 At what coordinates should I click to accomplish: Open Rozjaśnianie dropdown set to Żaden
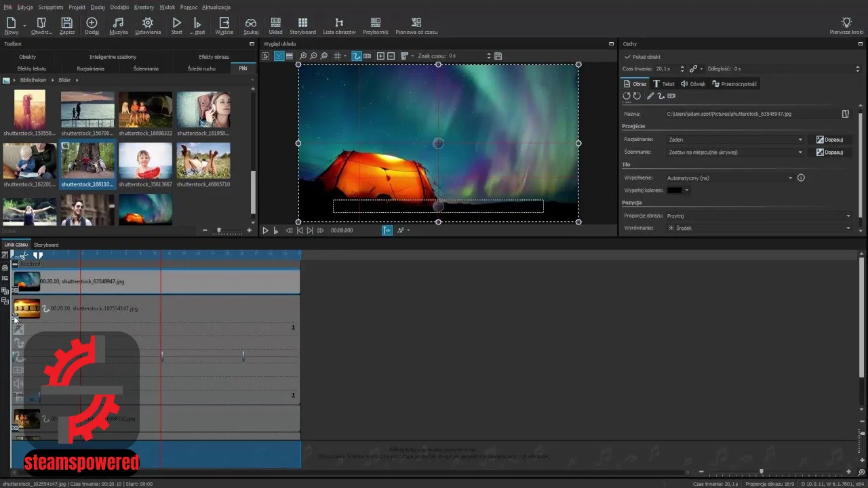click(736, 140)
